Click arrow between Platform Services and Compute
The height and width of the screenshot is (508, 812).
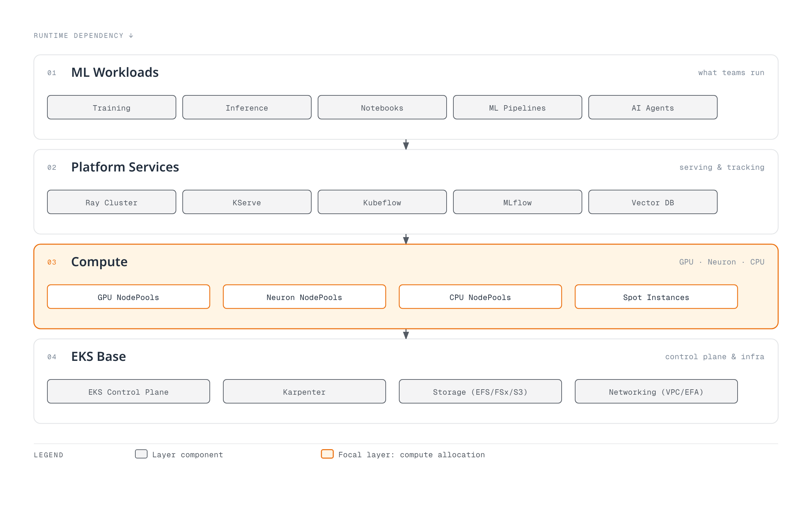(406, 239)
